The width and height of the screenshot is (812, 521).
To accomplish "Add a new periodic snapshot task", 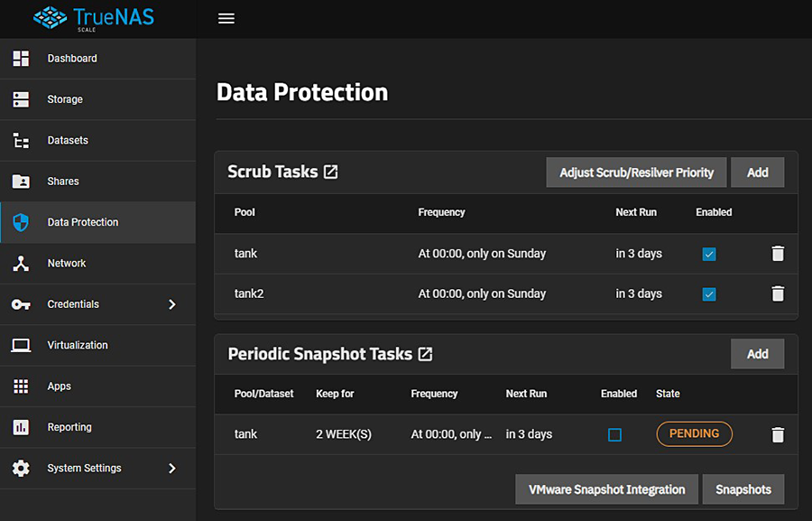I will tap(757, 354).
